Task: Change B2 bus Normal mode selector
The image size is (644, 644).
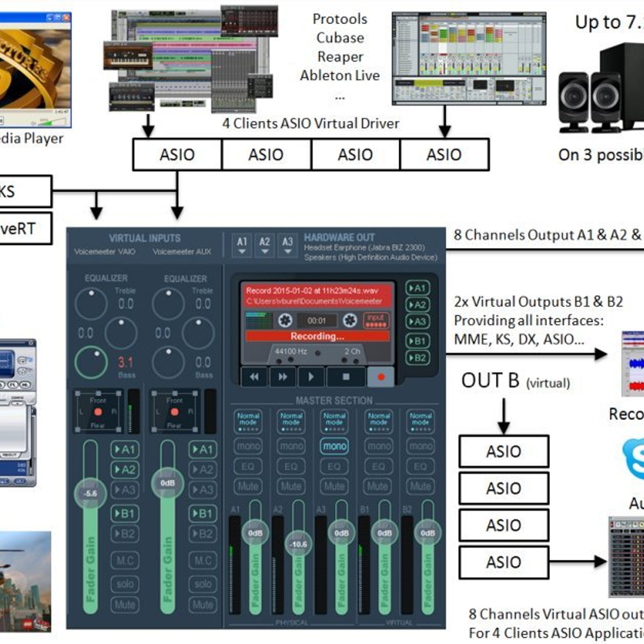Action: [421, 421]
